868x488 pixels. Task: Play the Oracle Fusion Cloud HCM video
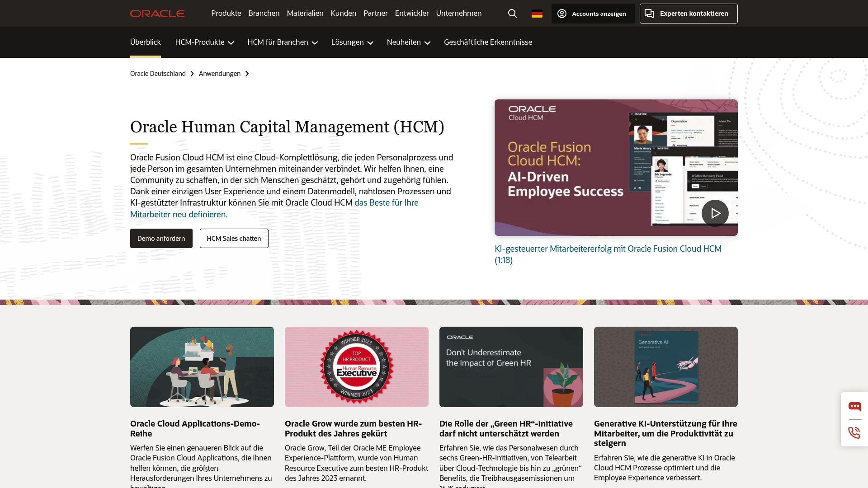tap(715, 213)
